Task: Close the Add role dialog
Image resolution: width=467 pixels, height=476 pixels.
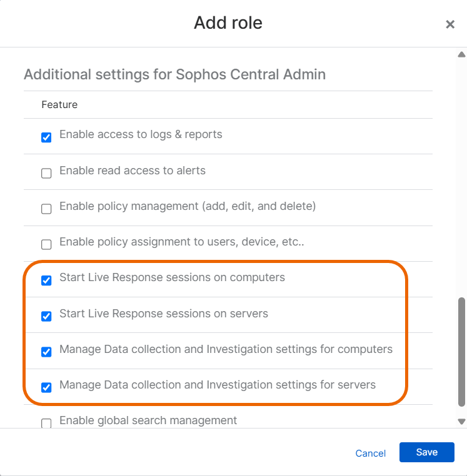Action: coord(449,24)
